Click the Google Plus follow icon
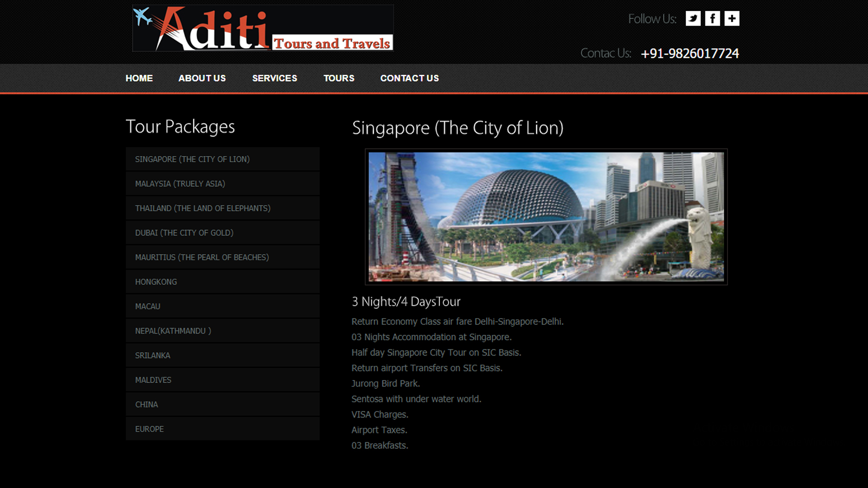The width and height of the screenshot is (868, 488). pyautogui.click(x=732, y=19)
